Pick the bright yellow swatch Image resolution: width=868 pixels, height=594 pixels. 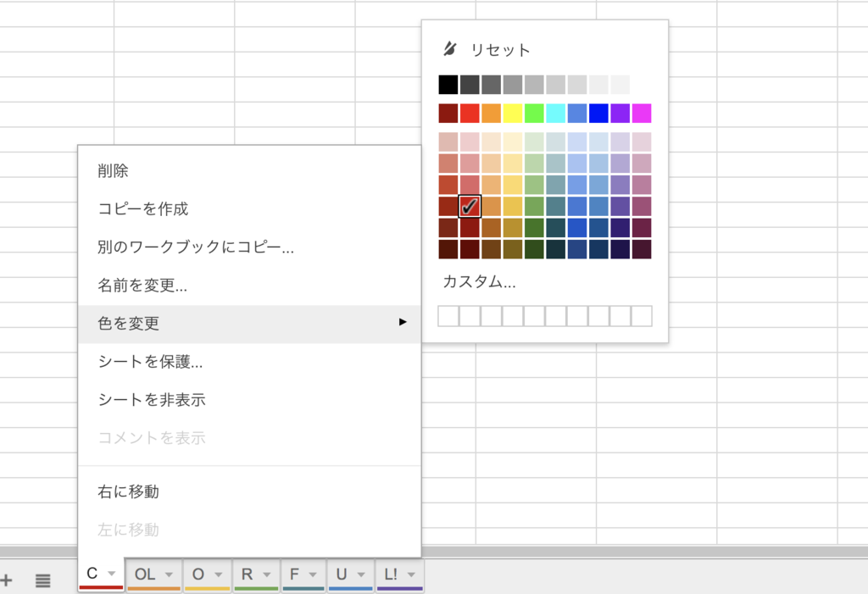point(513,113)
